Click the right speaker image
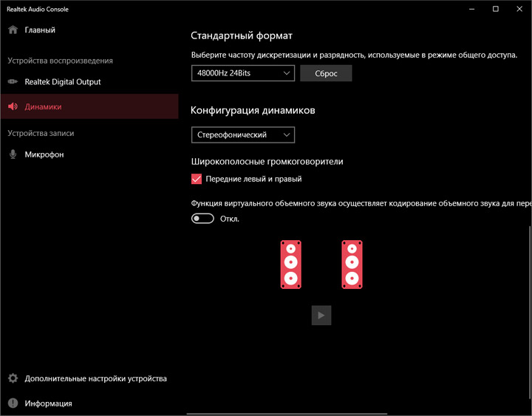Screen dimensions: 532x416 point(352,265)
